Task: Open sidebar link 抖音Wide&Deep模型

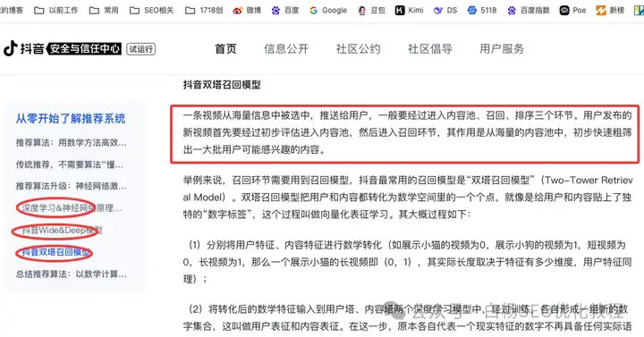Action: [x=62, y=231]
